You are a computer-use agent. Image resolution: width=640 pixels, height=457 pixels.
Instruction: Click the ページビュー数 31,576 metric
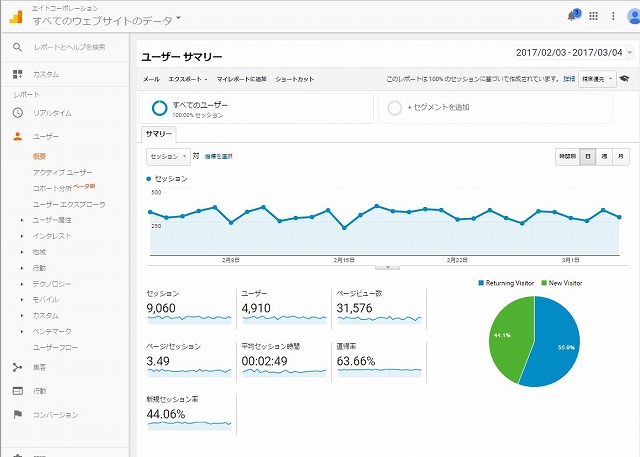click(x=379, y=307)
